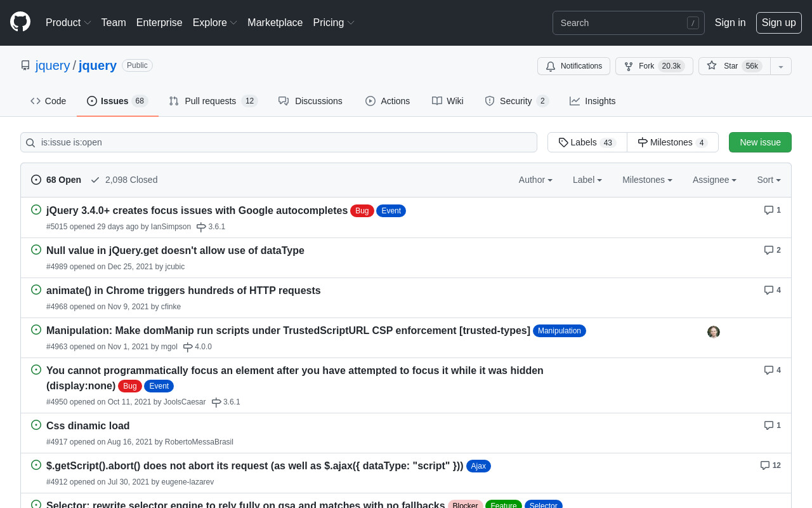The width and height of the screenshot is (812, 508).
Task: Open author link eugene-lazarev
Action: (x=188, y=482)
